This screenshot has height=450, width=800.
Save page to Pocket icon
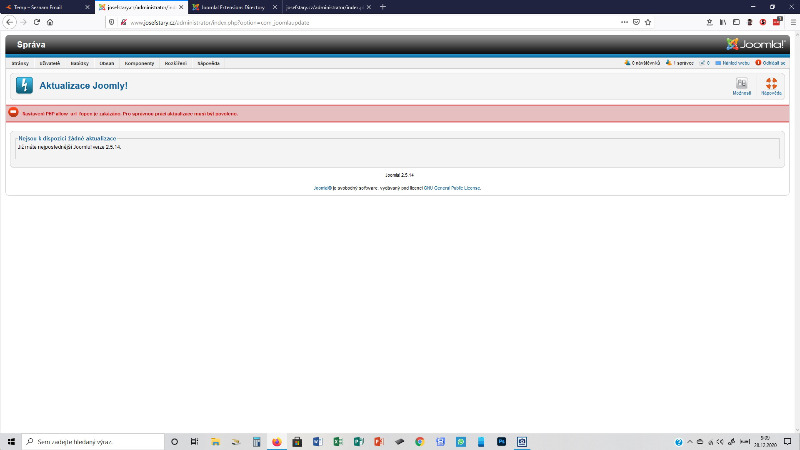click(636, 22)
